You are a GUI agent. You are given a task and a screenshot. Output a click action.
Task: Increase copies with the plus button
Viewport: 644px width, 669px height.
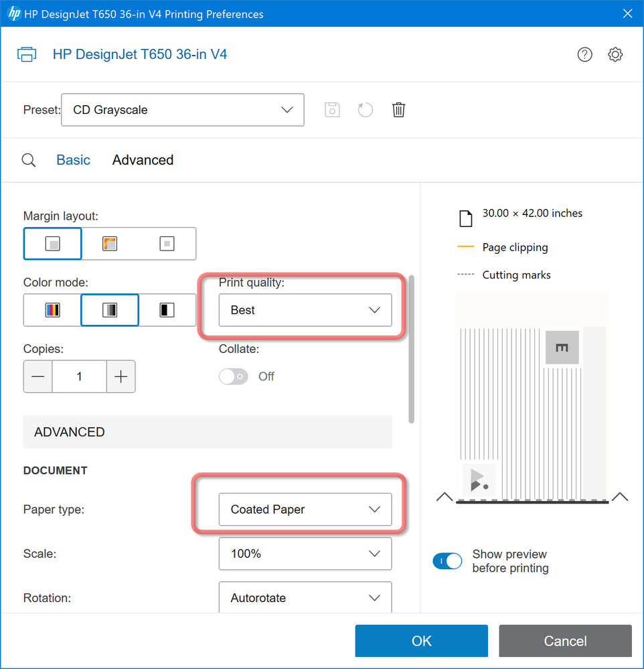pyautogui.click(x=120, y=376)
